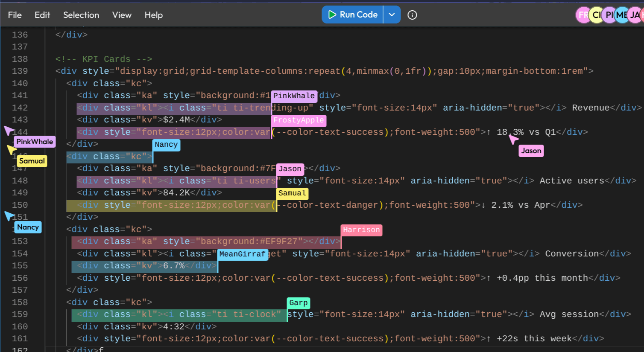Click the "+22s this week" text

(x=534, y=339)
